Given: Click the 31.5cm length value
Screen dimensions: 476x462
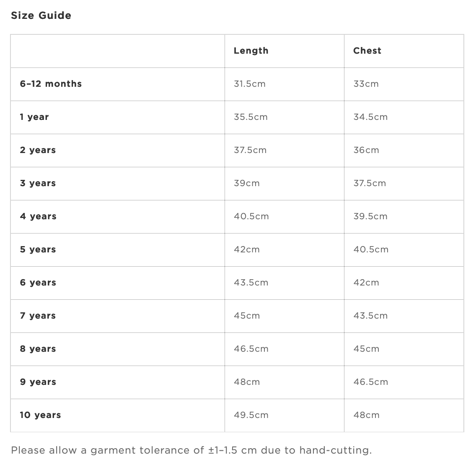Looking at the screenshot, I should [250, 84].
